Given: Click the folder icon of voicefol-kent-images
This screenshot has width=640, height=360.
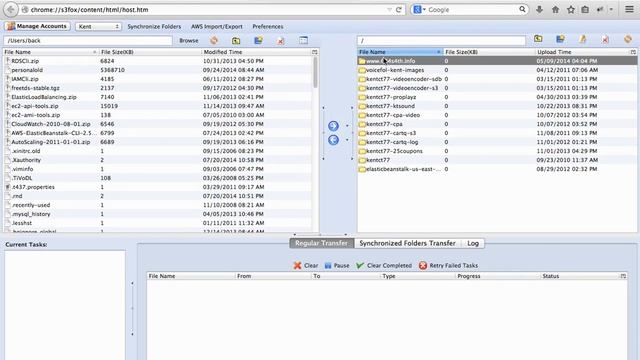Looking at the screenshot, I should pos(362,70).
